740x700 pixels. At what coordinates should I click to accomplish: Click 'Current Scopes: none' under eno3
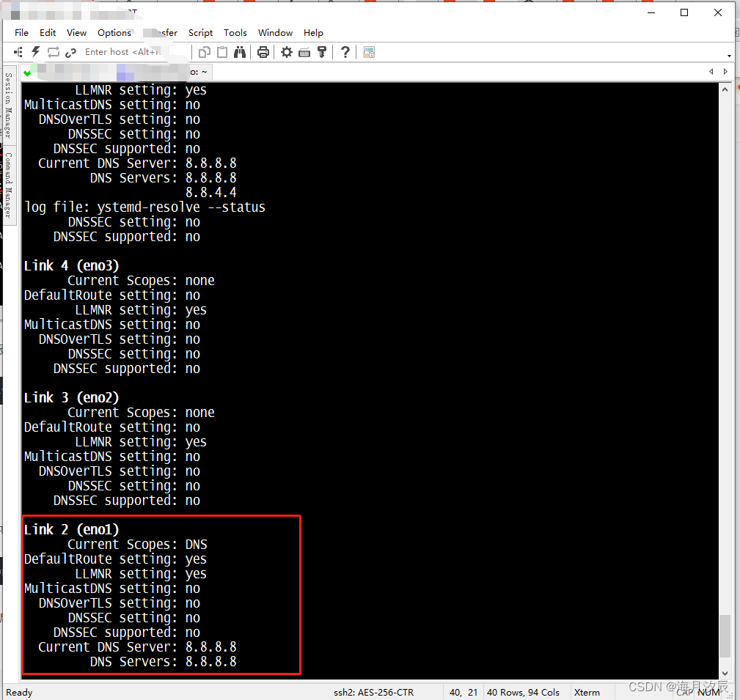pyautogui.click(x=141, y=280)
